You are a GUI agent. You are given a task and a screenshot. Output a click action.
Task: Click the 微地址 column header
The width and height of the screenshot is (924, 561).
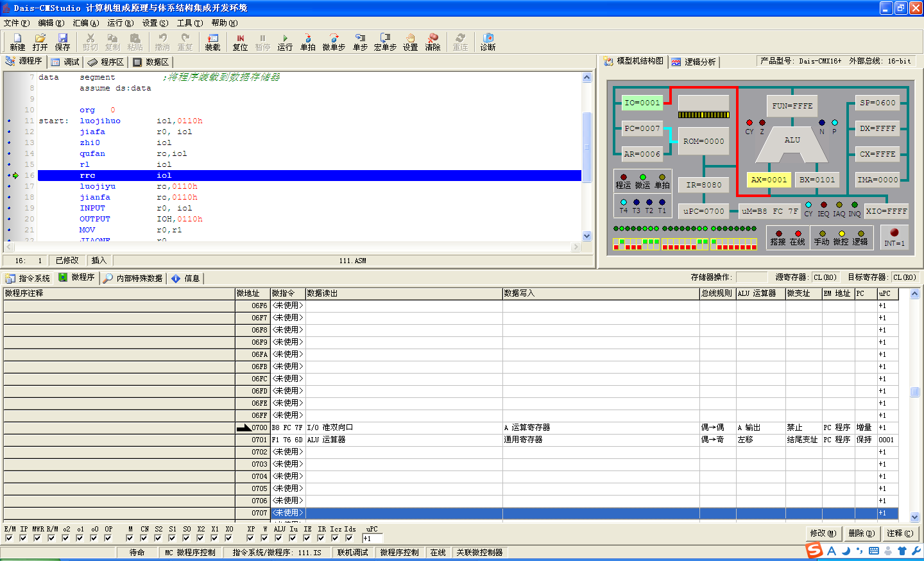(x=252, y=293)
